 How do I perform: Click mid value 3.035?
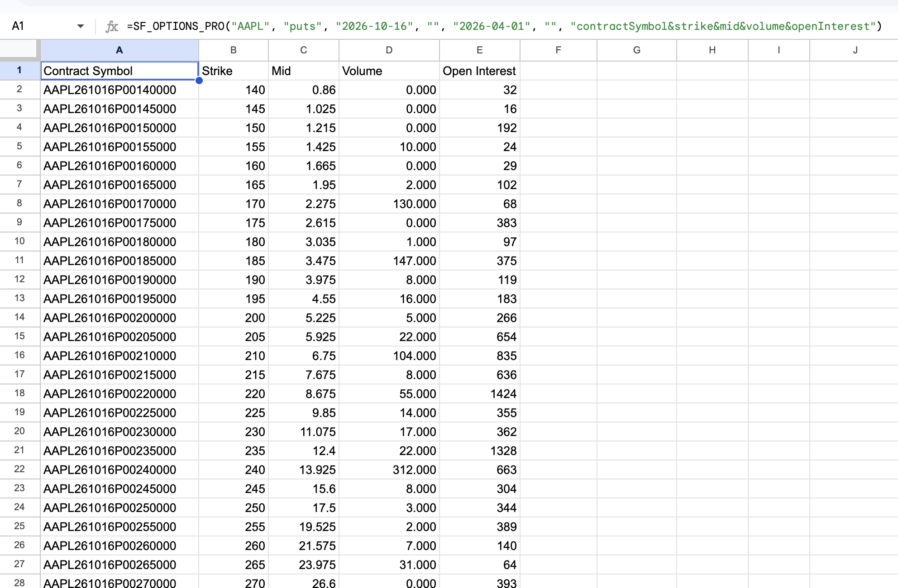point(304,242)
